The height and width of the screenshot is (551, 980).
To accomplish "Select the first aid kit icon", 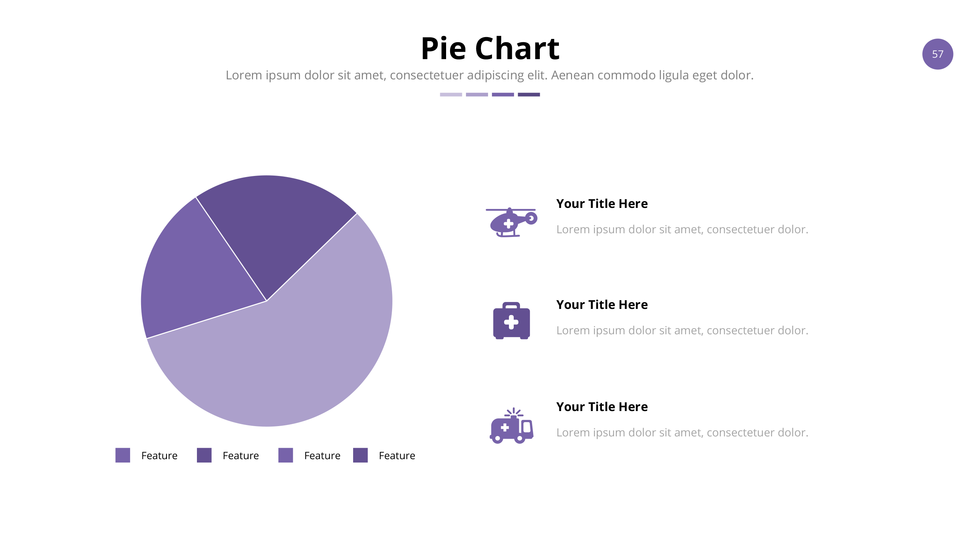I will coord(511,321).
